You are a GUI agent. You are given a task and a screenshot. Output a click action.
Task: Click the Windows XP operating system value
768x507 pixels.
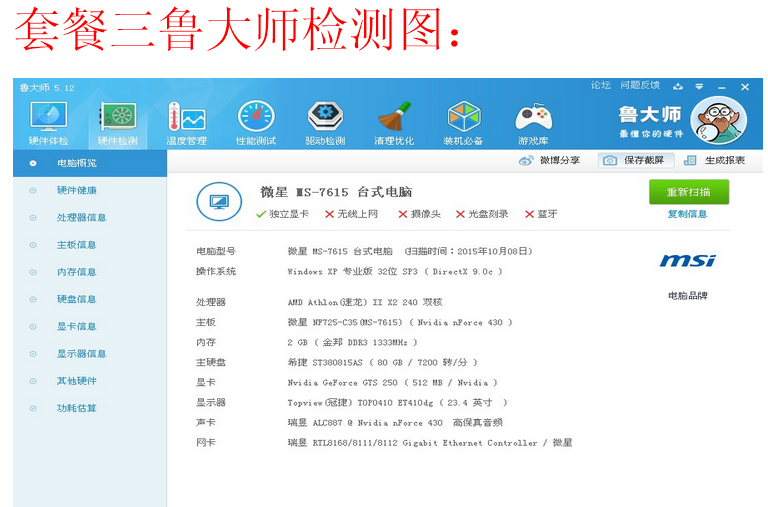pyautogui.click(x=395, y=271)
